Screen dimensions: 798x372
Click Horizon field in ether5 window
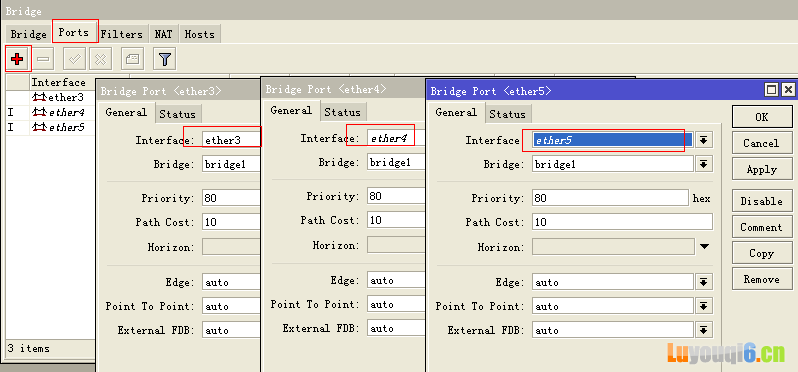click(x=613, y=247)
